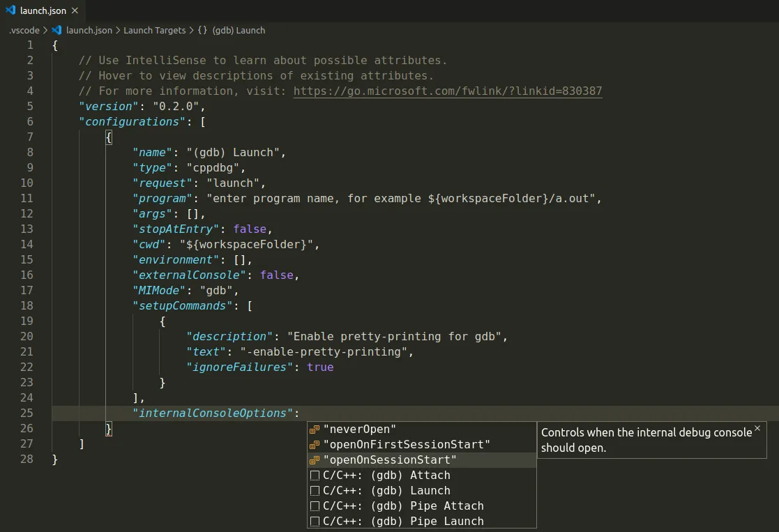779x532 pixels.
Task: Select "openOnFirstSessionStart" suggestion
Action: pyautogui.click(x=422, y=445)
